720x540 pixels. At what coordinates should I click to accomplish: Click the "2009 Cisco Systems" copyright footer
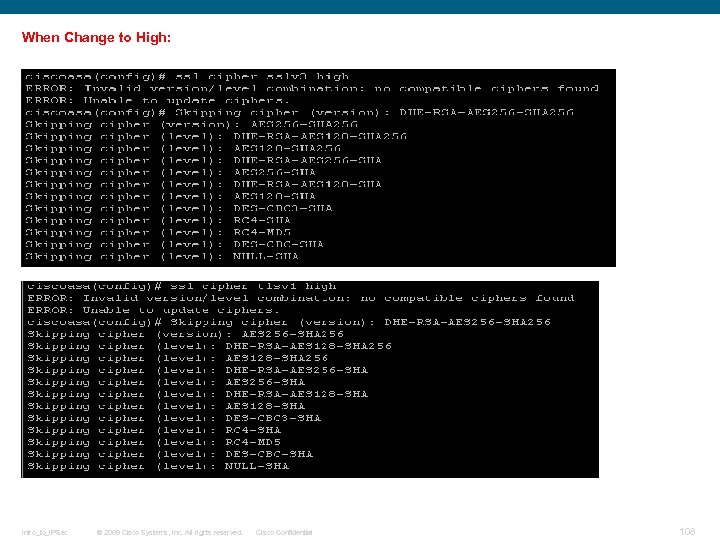tap(169, 532)
